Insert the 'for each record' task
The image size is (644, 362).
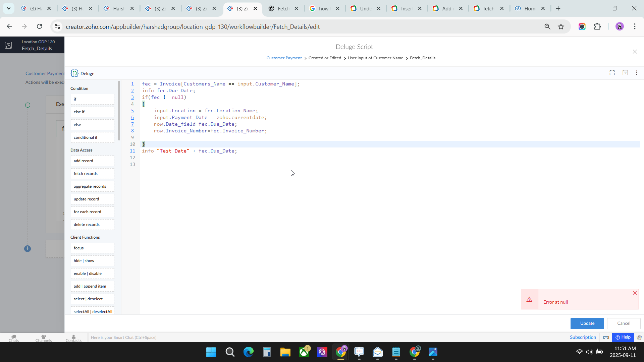click(92, 212)
